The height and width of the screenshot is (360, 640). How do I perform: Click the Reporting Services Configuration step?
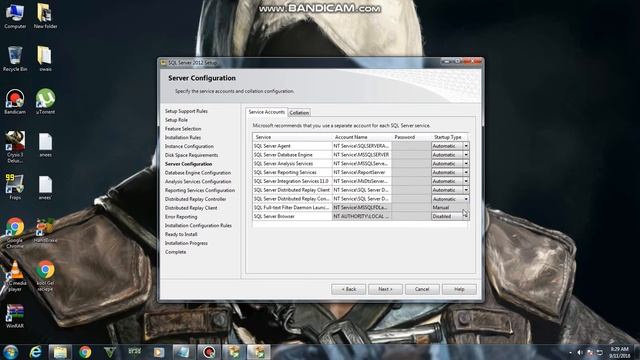click(200, 190)
